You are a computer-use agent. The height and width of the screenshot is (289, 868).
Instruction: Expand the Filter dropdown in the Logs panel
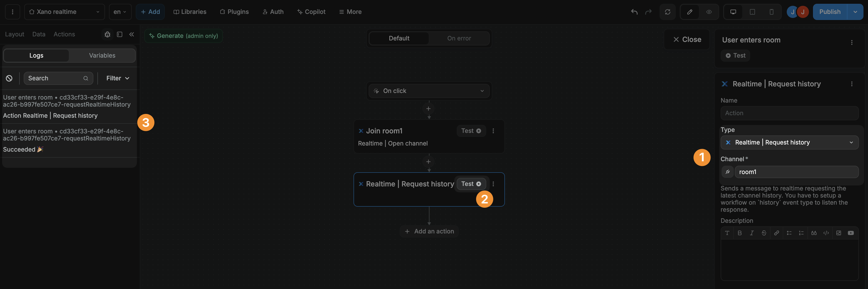click(117, 78)
